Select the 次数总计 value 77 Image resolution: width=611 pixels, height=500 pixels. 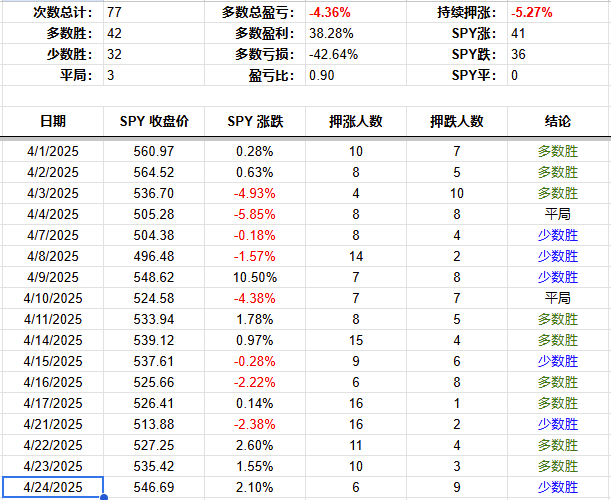coord(114,13)
